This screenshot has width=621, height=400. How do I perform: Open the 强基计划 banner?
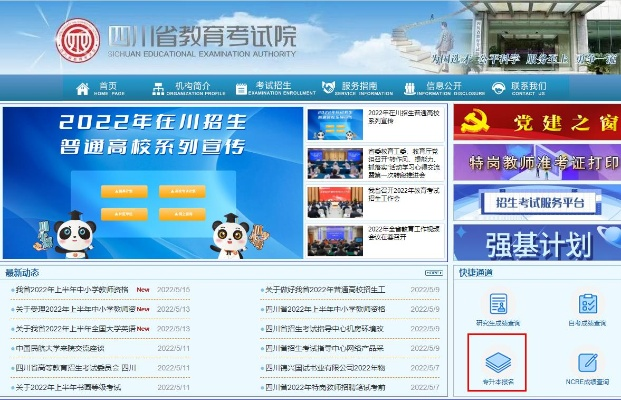pos(536,242)
